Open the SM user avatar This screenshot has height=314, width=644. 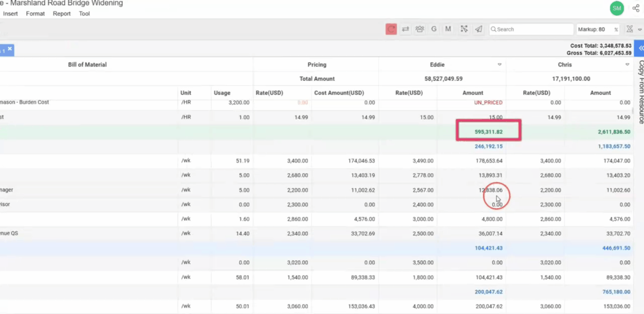617,8
